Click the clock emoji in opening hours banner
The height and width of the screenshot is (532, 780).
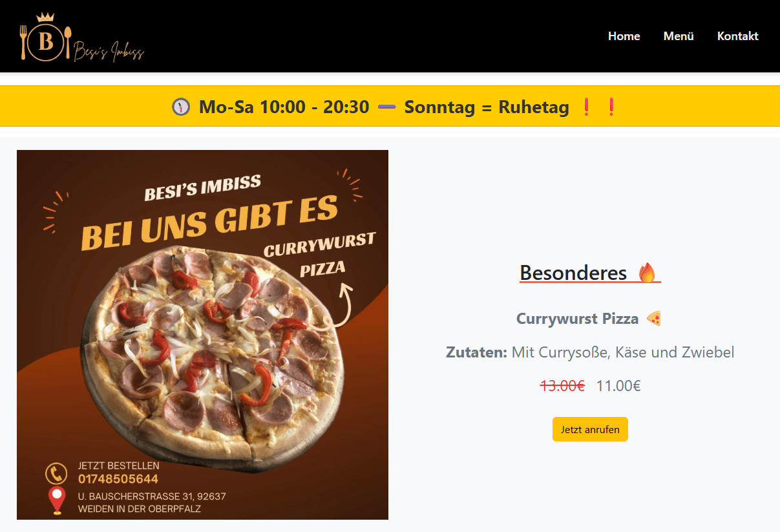coord(181,107)
